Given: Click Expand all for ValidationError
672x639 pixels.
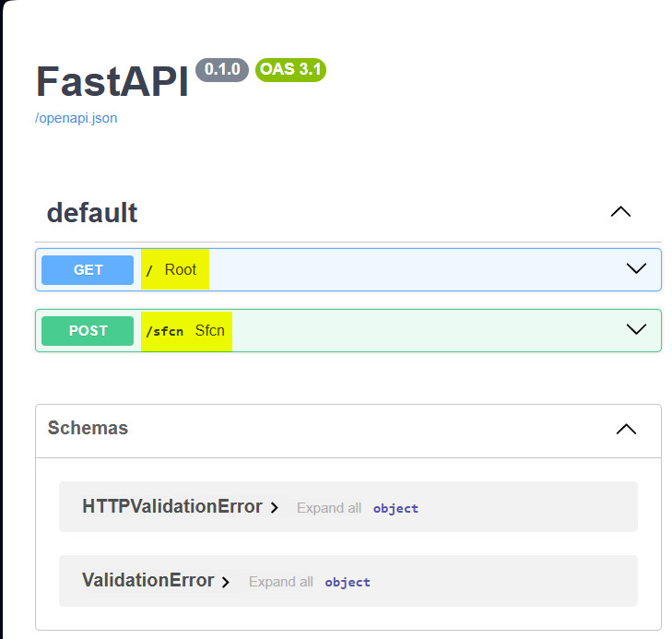Looking at the screenshot, I should (x=281, y=582).
